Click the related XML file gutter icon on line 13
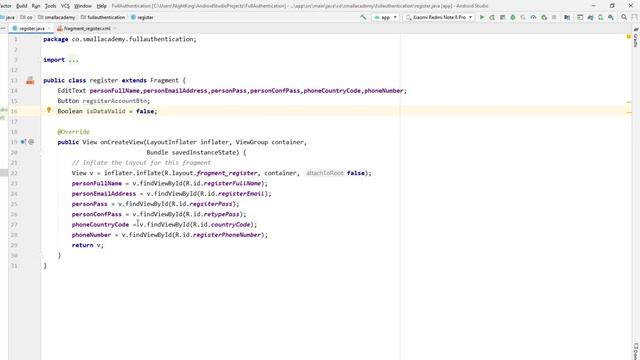This screenshot has width=640, height=360. pos(30,80)
